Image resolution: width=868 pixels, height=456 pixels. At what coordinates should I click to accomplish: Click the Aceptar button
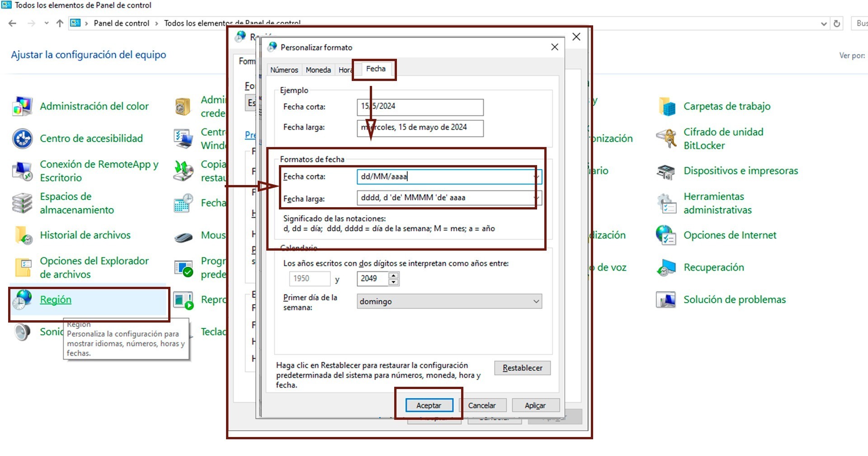(x=429, y=405)
